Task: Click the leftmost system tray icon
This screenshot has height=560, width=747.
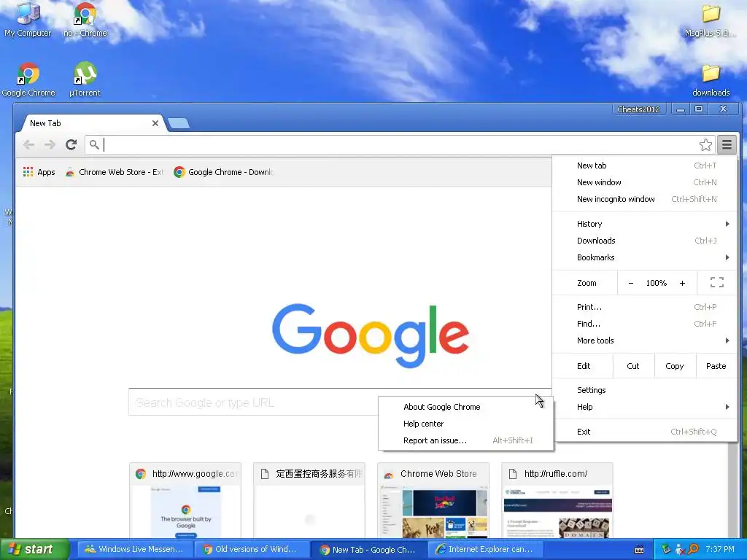Action: pos(666,549)
